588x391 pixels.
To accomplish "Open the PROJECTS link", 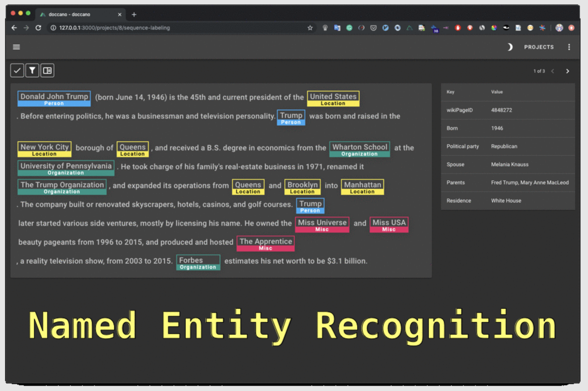I will pyautogui.click(x=539, y=47).
